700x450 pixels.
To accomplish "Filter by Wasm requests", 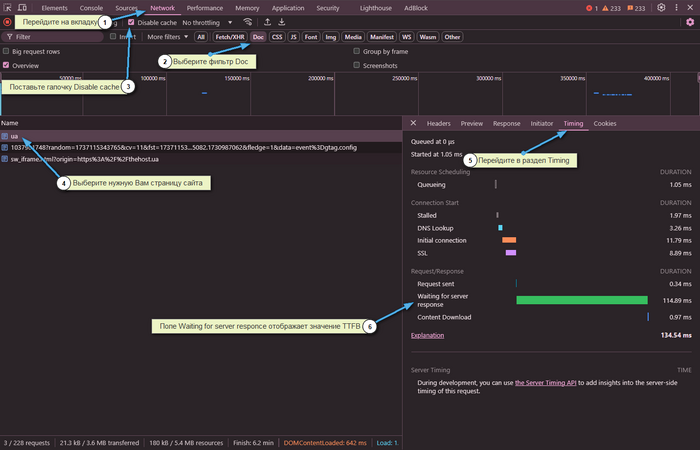I will 427,37.
